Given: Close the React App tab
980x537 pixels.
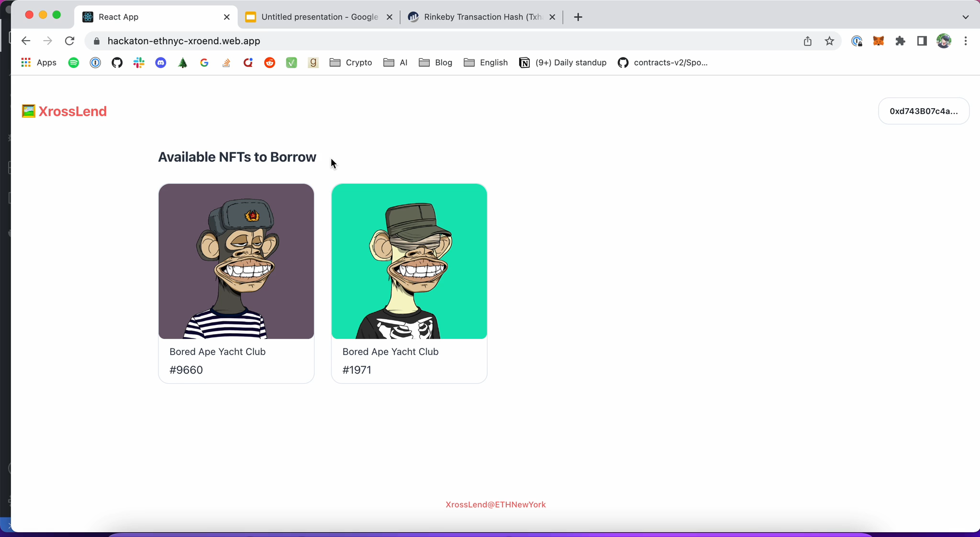Looking at the screenshot, I should tap(227, 17).
